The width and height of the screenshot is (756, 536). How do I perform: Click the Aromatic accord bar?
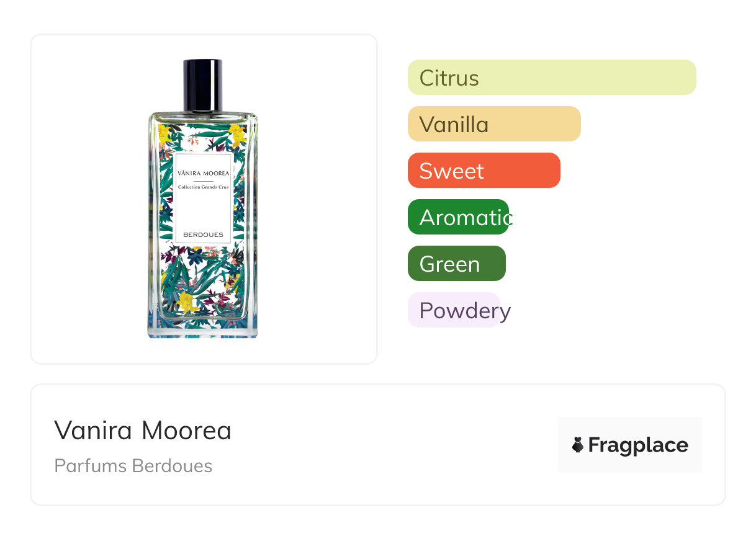[458, 217]
